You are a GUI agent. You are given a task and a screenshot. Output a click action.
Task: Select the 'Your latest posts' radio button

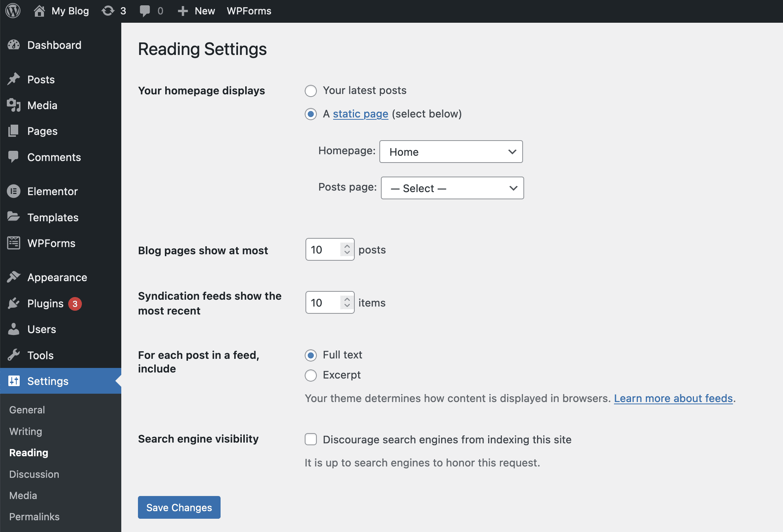[x=311, y=91]
